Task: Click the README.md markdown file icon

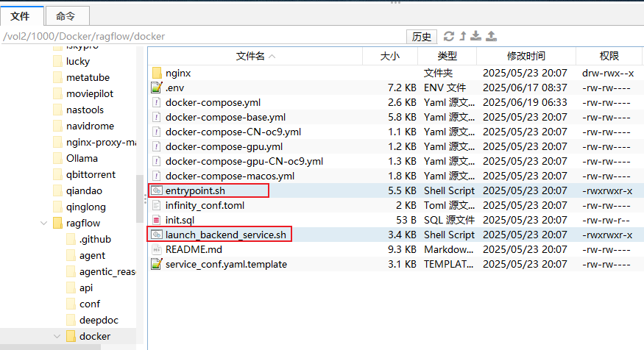Action: click(x=156, y=249)
